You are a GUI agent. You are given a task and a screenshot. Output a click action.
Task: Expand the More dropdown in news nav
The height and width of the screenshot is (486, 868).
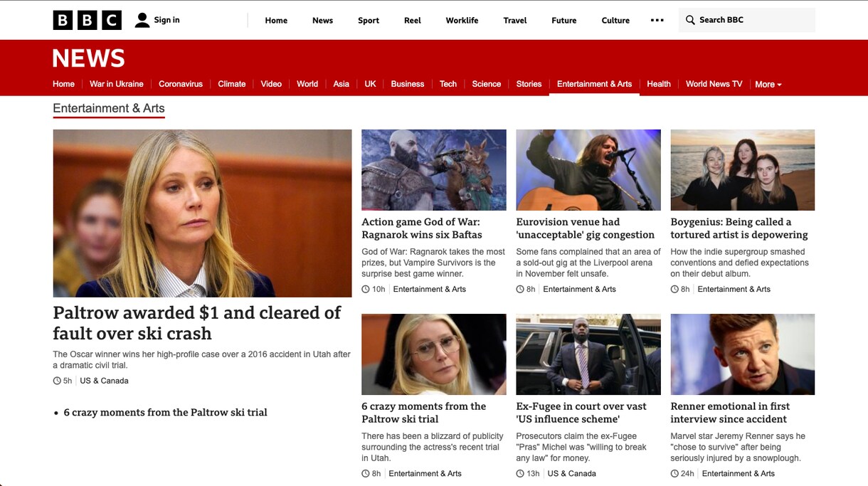click(x=768, y=84)
